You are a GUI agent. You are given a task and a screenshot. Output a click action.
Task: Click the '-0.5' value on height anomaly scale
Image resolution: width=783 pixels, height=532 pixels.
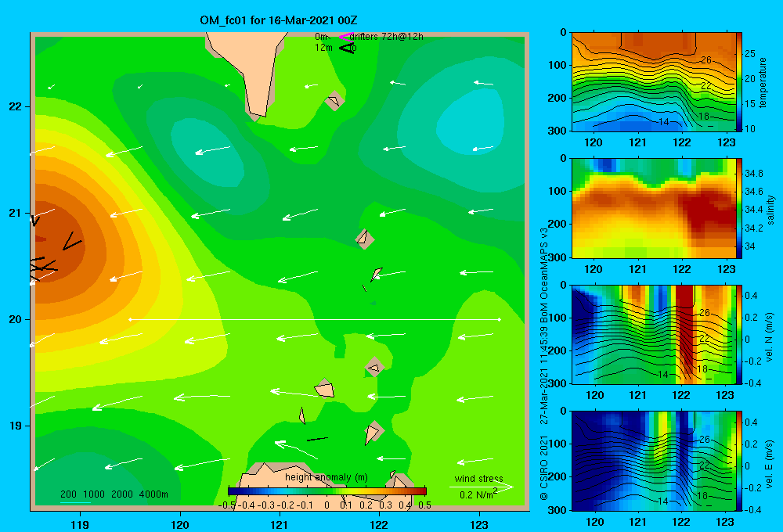click(x=226, y=505)
